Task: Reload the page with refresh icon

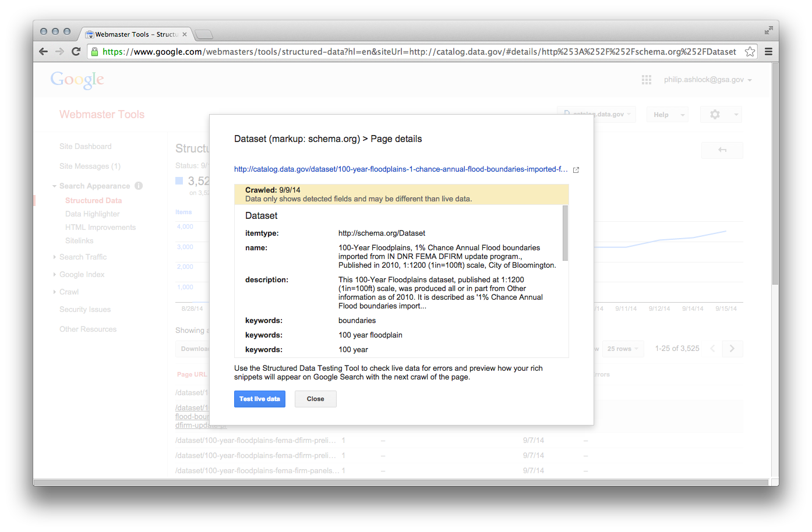Action: 76,51
